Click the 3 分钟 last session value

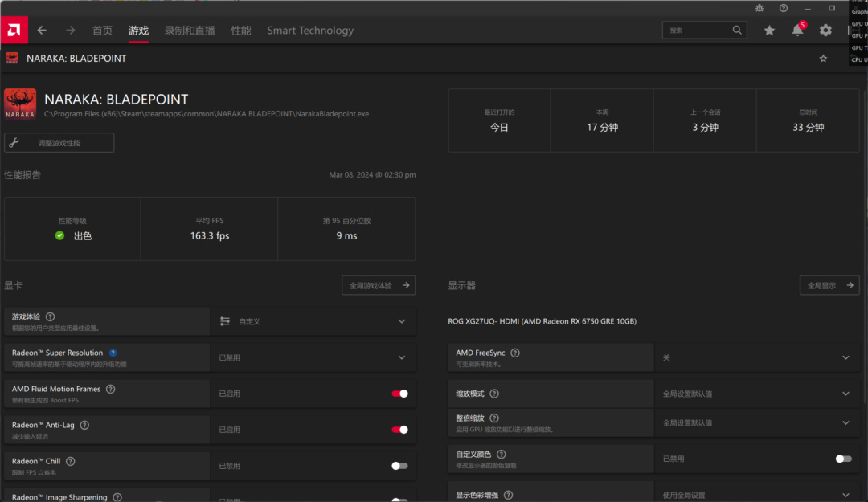click(x=706, y=127)
